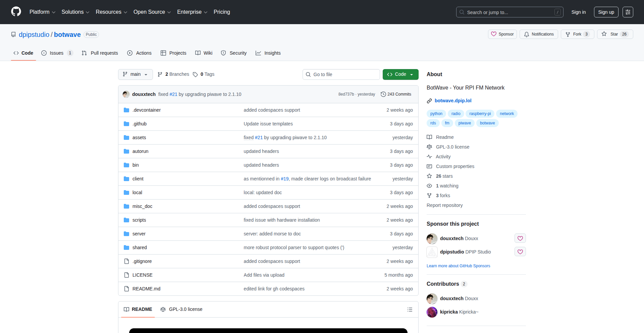The width and height of the screenshot is (644, 333).
Task: Open the Security tab
Action: (234, 53)
